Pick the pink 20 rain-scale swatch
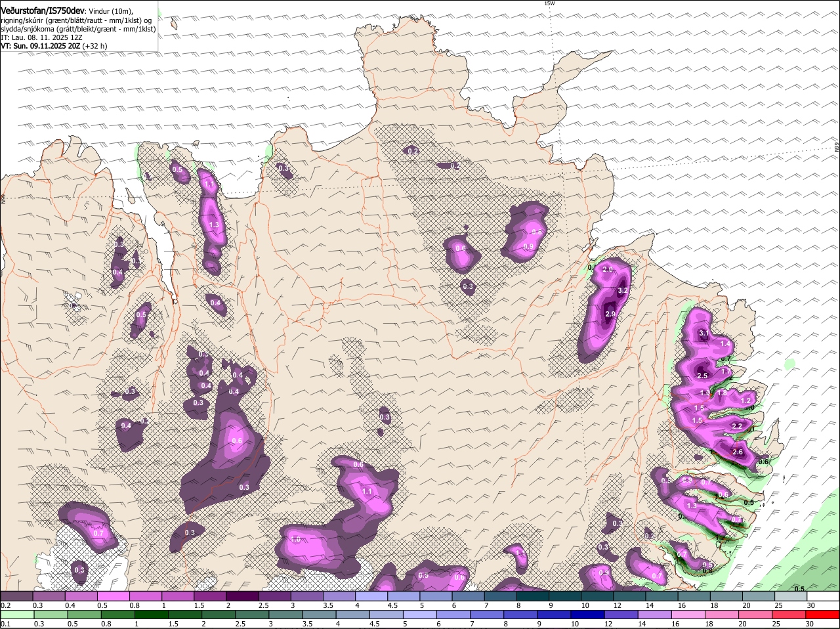This screenshot has width=840, height=629. pos(755,615)
